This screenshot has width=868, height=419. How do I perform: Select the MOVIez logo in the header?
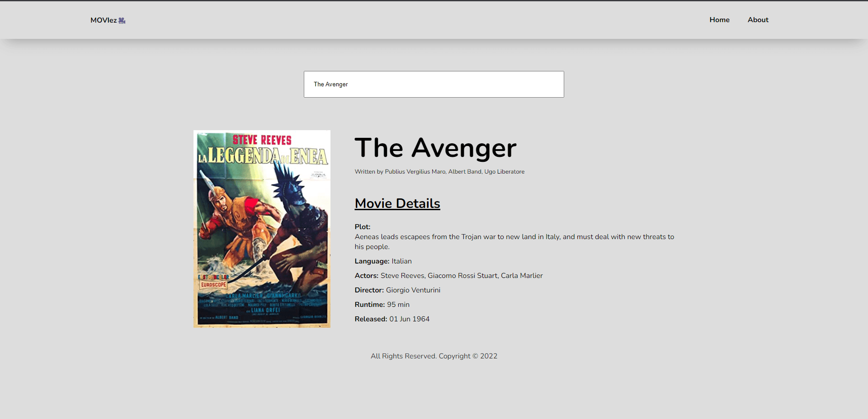coord(103,20)
